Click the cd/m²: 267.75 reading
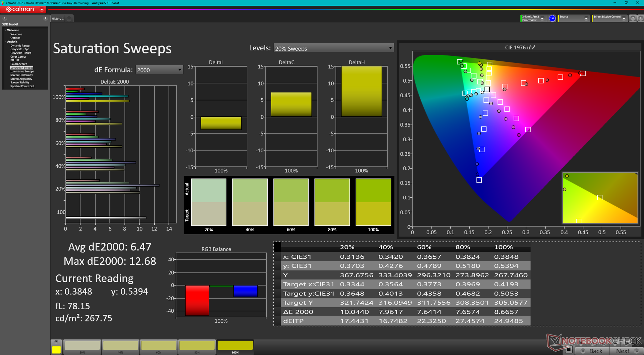 point(84,318)
